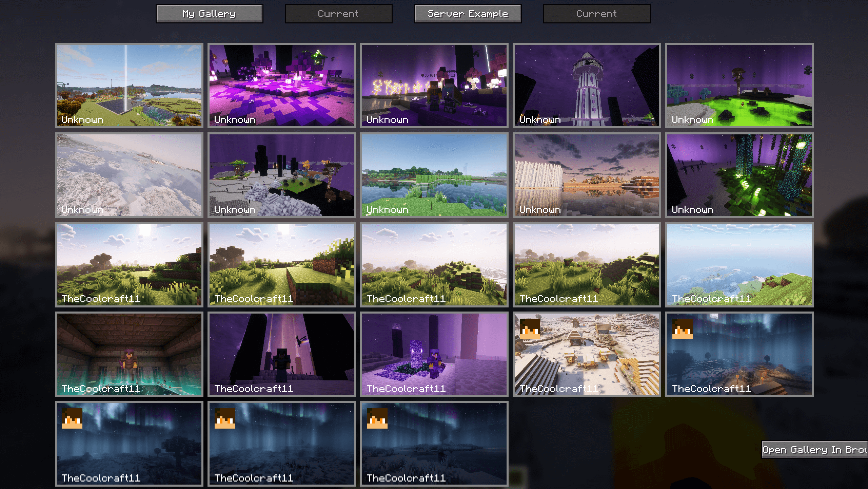Open TheCoolcraft11 meadow screenshot with tall dirt cliff

coord(282,265)
